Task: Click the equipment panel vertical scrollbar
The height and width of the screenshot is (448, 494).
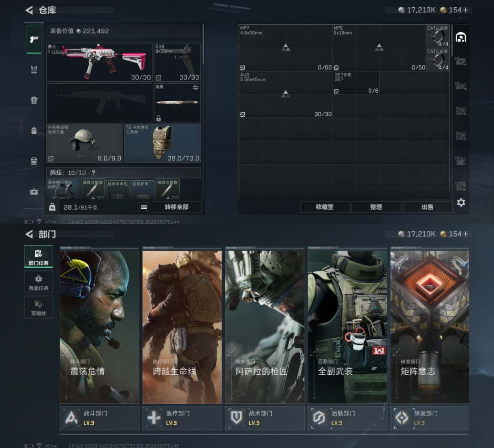Action: pyautogui.click(x=203, y=44)
